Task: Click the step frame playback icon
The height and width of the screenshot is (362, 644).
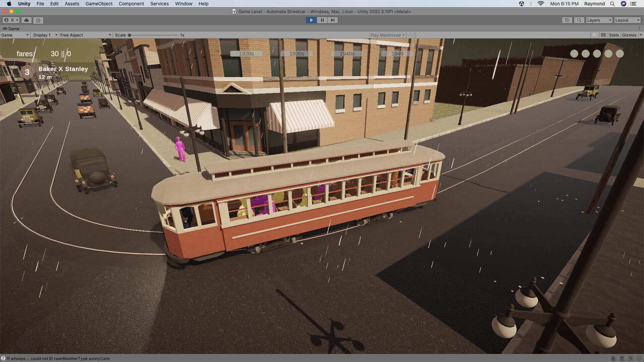Action: [332, 20]
